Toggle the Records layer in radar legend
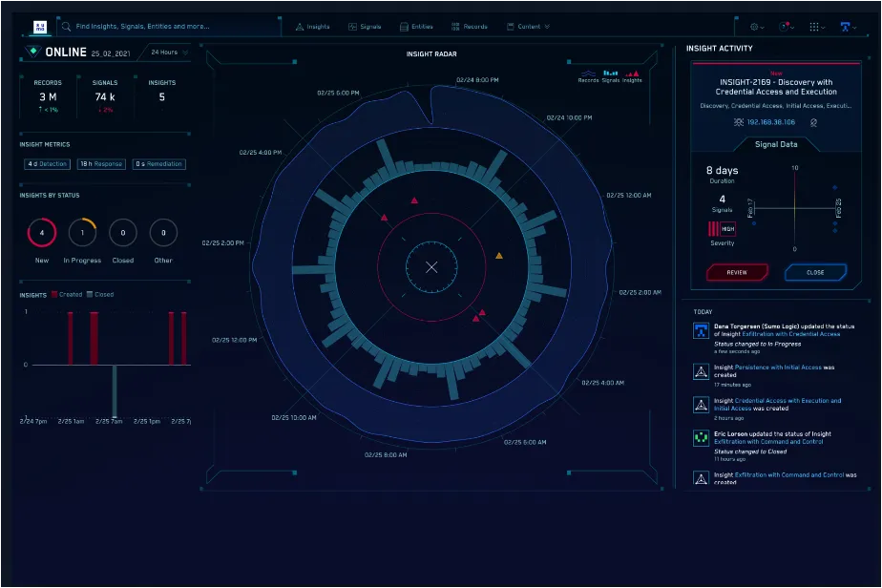The width and height of the screenshot is (882, 588). click(x=588, y=75)
